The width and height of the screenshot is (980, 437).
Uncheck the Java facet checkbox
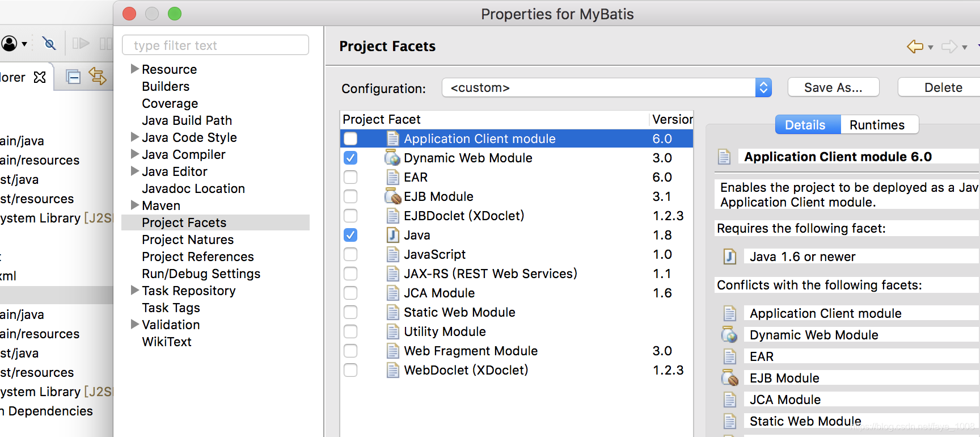click(x=350, y=235)
